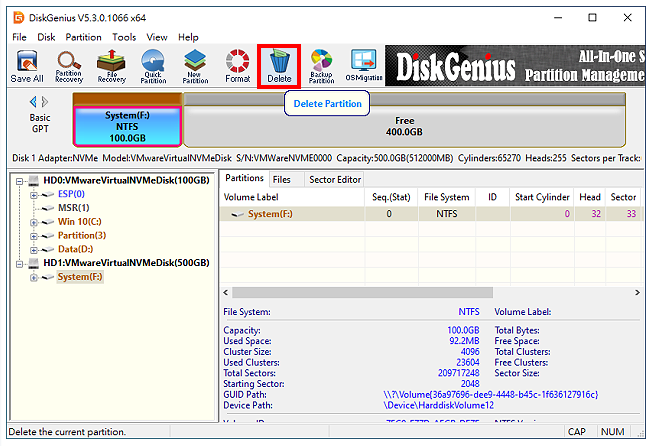Select Partition(3) in the disk tree
The width and height of the screenshot is (652, 446).
tap(82, 235)
